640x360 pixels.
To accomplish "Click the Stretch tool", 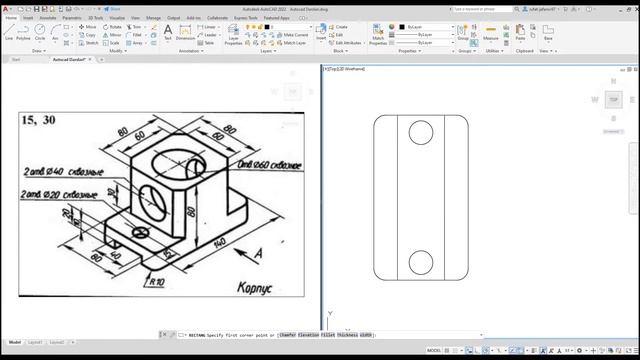I will coord(89,43).
